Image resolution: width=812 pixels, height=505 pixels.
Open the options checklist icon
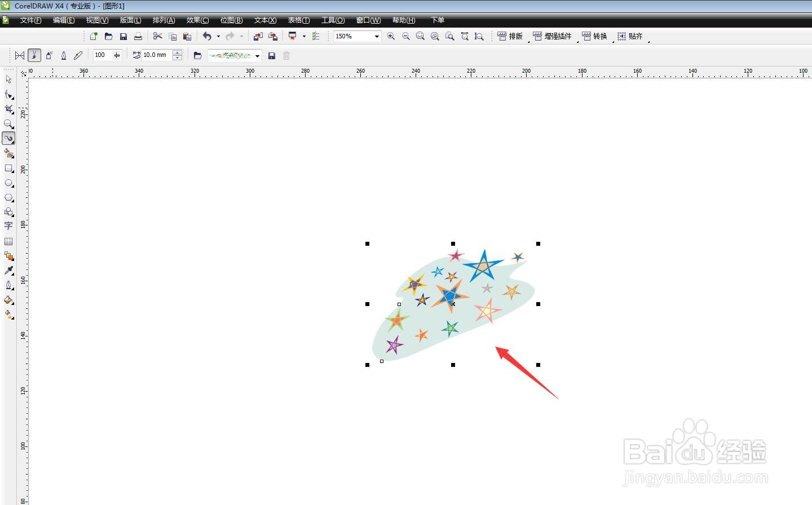[316, 36]
